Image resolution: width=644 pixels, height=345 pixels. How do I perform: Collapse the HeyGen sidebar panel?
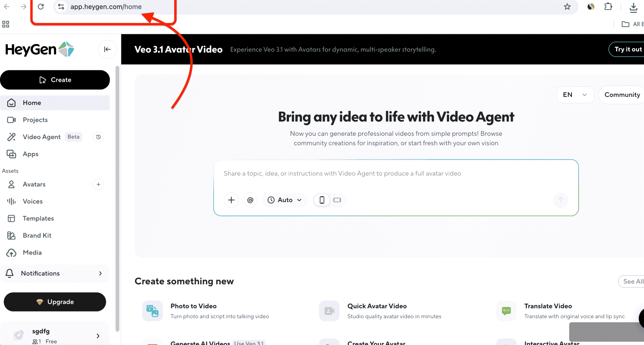(107, 49)
